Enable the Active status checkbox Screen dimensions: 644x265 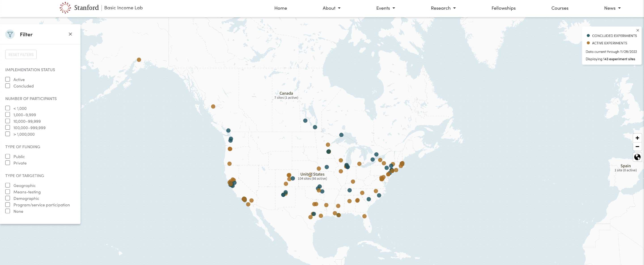pos(8,79)
